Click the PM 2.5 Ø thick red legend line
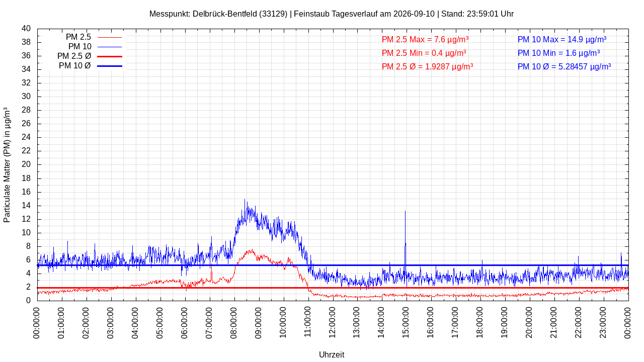 pyautogui.click(x=110, y=56)
